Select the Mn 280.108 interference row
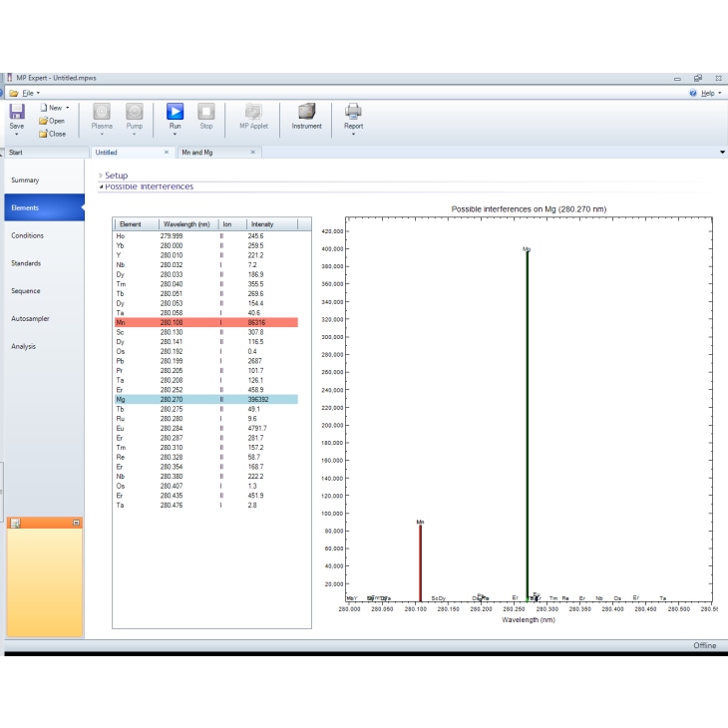728x728 pixels. click(205, 323)
